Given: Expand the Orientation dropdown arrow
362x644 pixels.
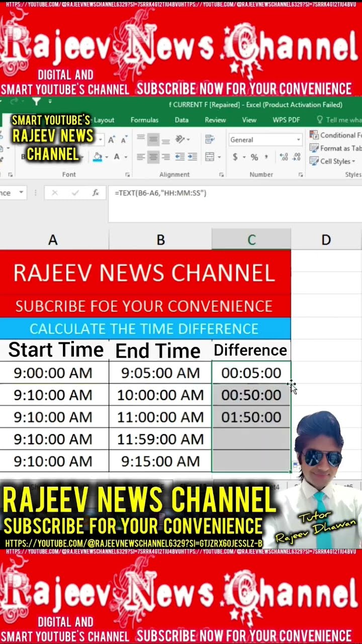Looking at the screenshot, I should click(188, 139).
